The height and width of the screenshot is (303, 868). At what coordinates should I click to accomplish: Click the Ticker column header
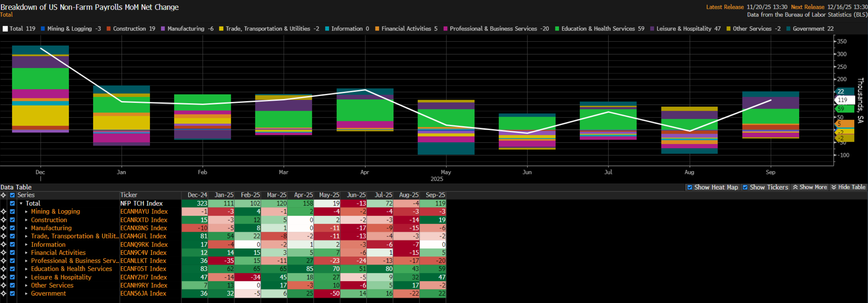pyautogui.click(x=129, y=195)
